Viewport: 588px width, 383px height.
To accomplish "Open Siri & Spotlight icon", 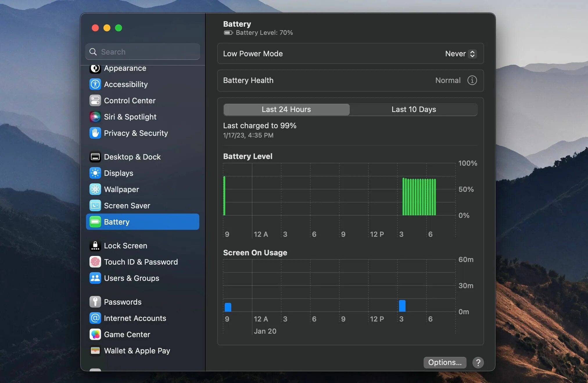I will 95,117.
